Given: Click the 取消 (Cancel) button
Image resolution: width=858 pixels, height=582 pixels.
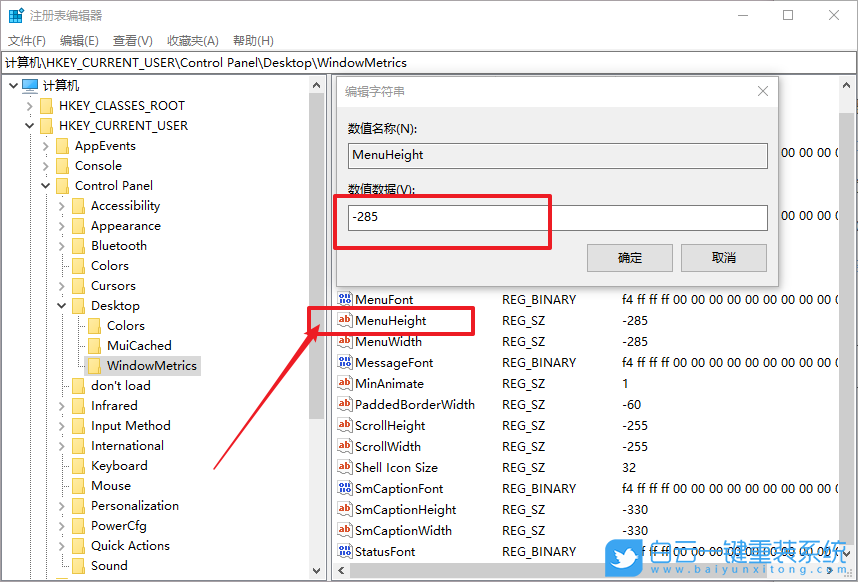Looking at the screenshot, I should point(723,257).
